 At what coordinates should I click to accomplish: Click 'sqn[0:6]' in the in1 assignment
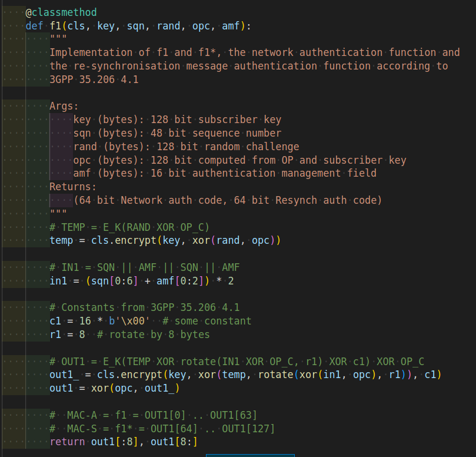[115, 280]
